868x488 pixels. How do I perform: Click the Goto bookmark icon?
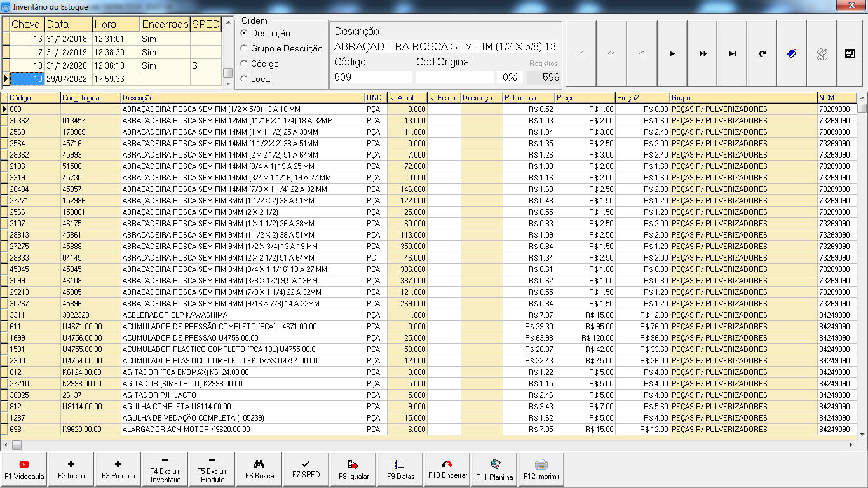pos(822,54)
